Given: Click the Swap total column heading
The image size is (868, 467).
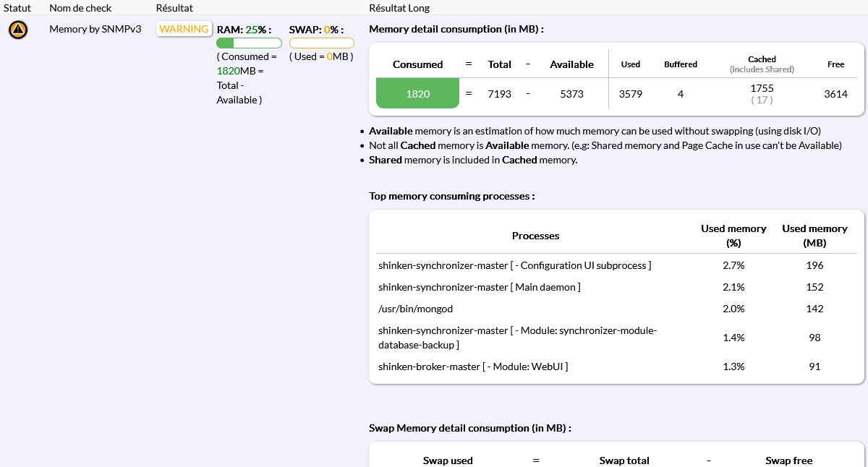Looking at the screenshot, I should click(x=624, y=460).
